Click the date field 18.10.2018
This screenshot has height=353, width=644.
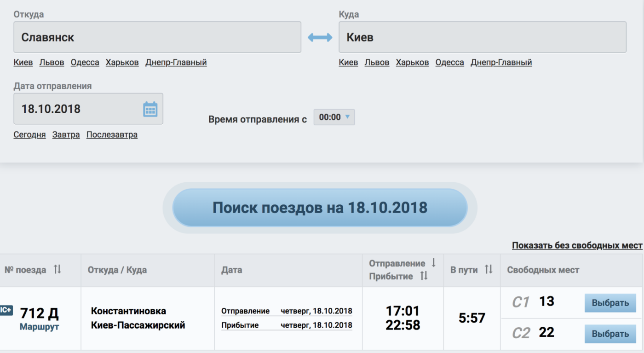coord(88,109)
